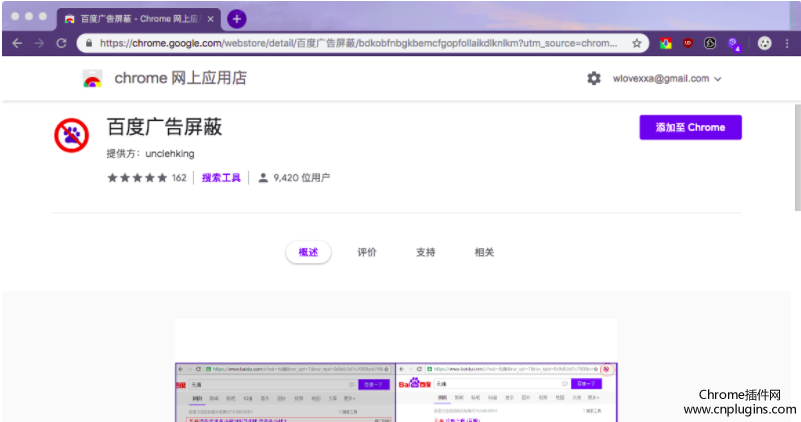This screenshot has height=422, width=801.
Task: Click the 9,420 位用户 text
Action: (x=301, y=178)
